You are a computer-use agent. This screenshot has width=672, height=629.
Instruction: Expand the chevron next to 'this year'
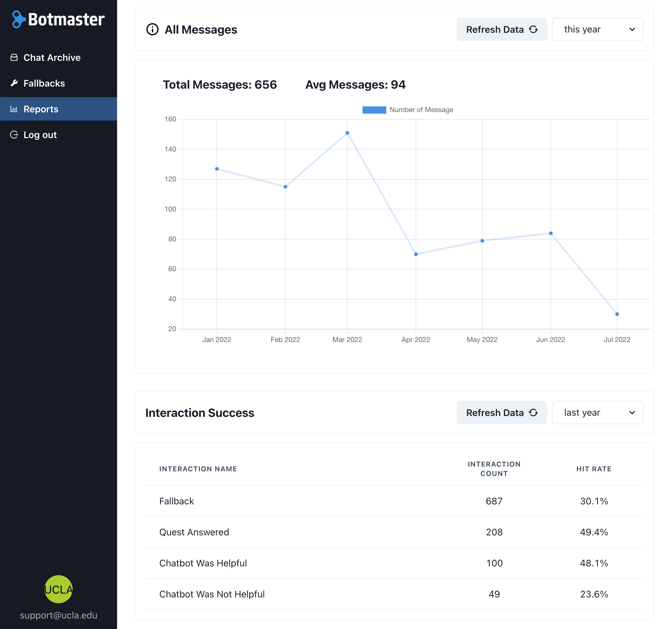tap(632, 29)
